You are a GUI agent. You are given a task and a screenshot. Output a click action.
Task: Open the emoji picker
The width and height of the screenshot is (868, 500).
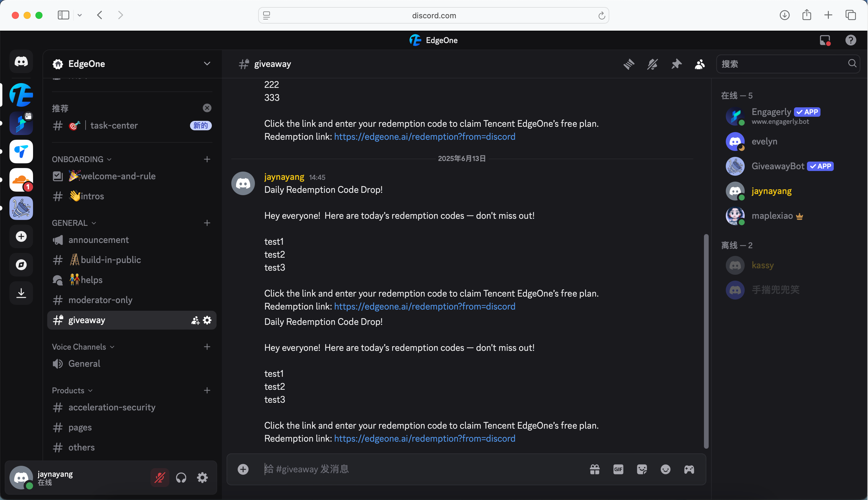click(666, 469)
